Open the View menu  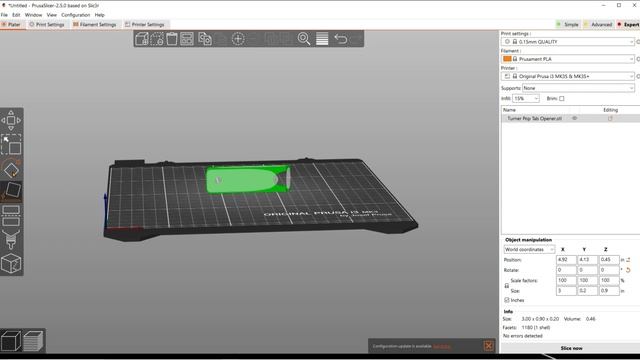52,15
